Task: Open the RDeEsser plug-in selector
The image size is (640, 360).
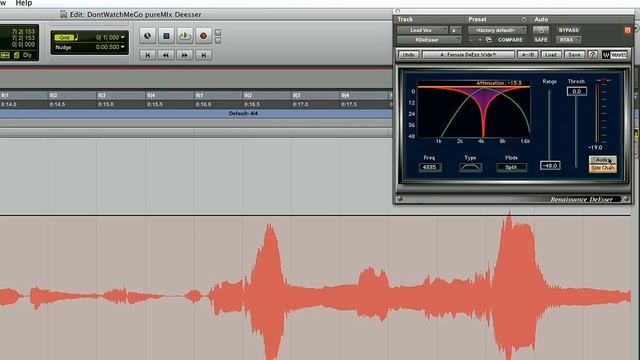Action: pos(429,40)
